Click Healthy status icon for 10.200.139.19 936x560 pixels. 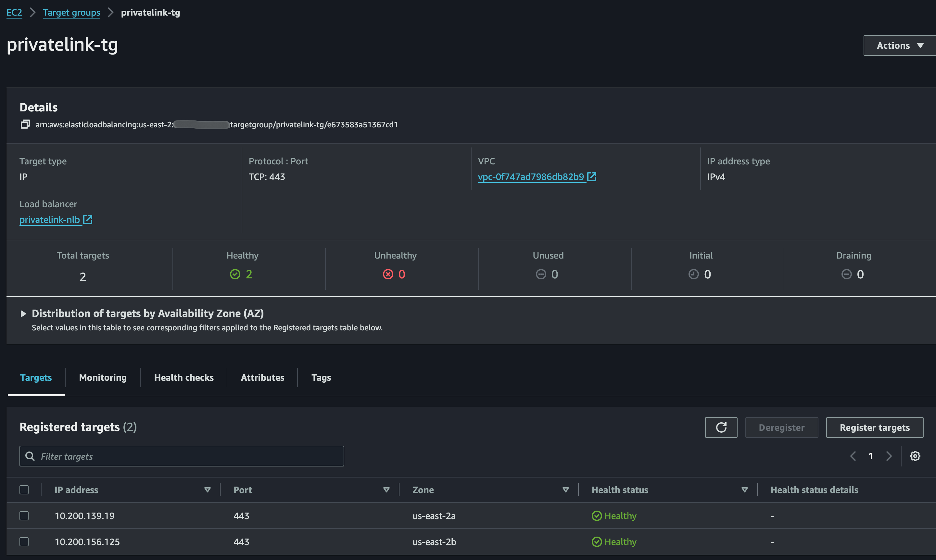tap(597, 515)
